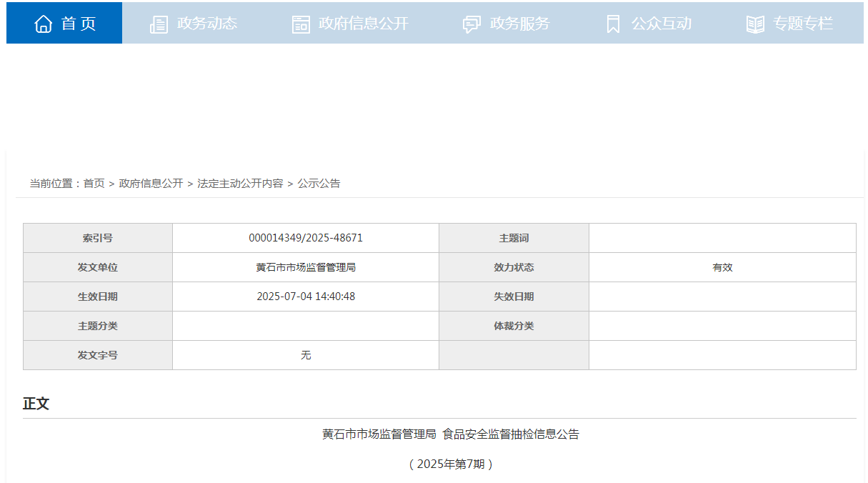Click the home house icon
Image resolution: width=868 pixels, height=483 pixels.
pos(44,24)
